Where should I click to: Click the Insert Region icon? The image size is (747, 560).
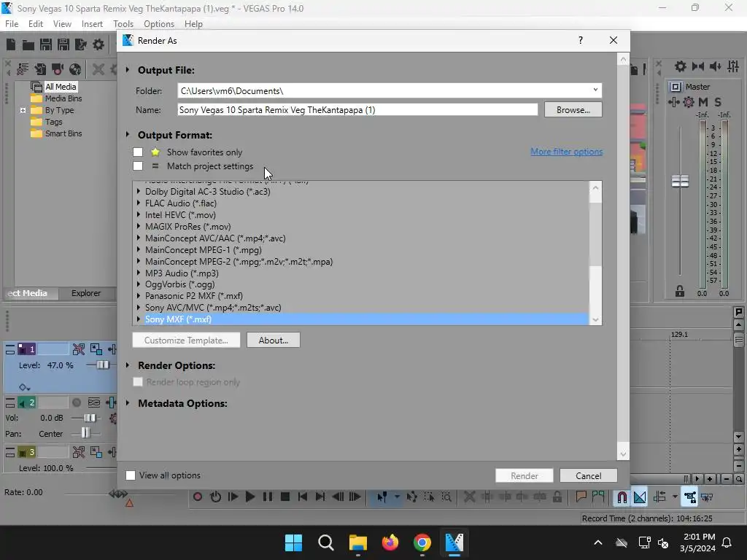598,497
